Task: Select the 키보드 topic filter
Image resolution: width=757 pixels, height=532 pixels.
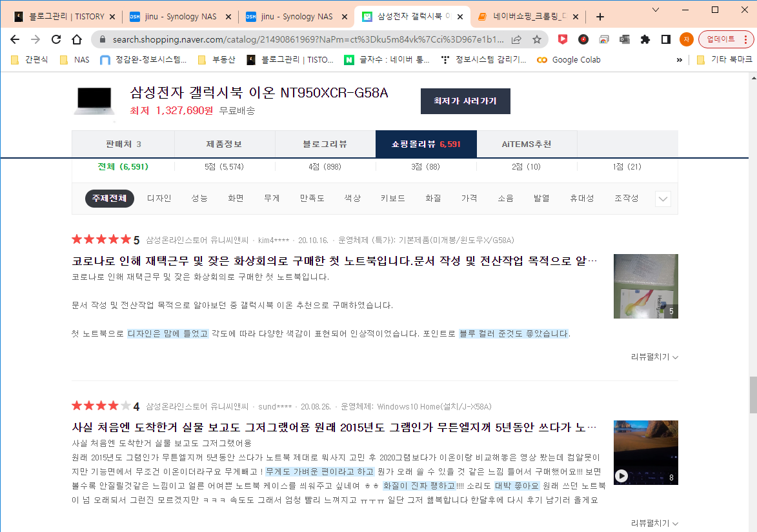Action: click(x=393, y=198)
